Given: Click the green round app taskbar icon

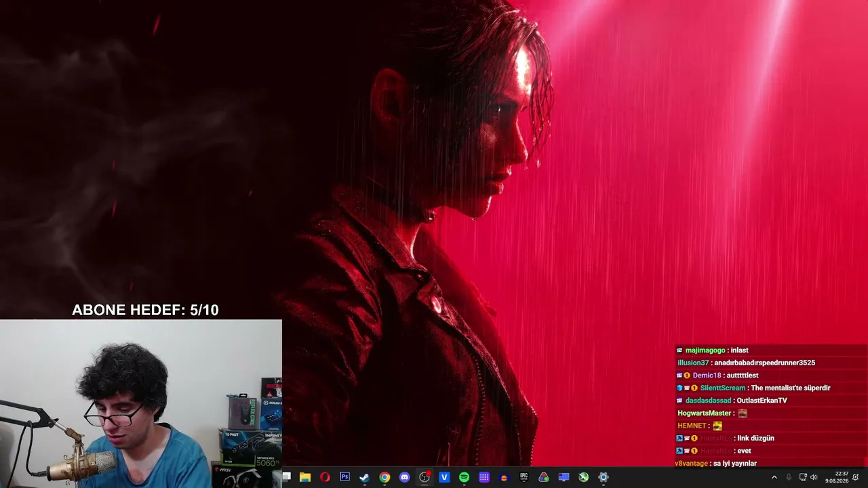Looking at the screenshot, I should 583,477.
